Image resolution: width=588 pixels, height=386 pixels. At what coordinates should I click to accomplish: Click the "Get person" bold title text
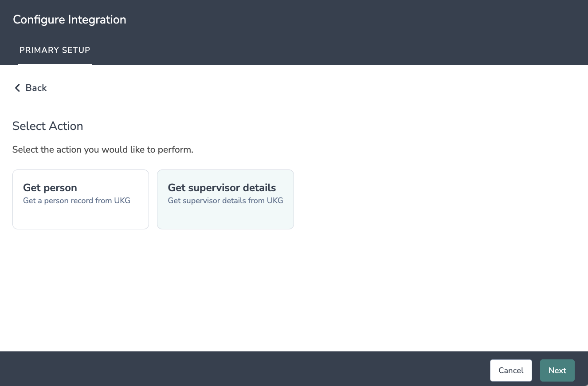click(50, 188)
